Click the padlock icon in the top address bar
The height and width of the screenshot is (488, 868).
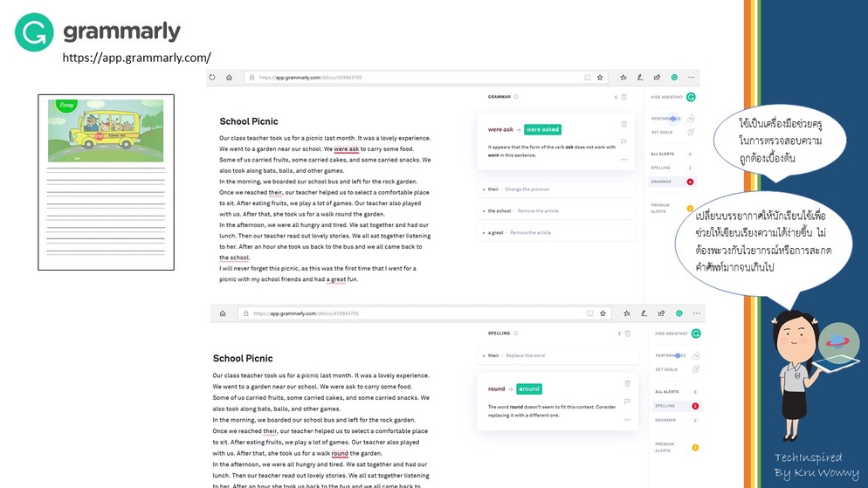[x=251, y=78]
